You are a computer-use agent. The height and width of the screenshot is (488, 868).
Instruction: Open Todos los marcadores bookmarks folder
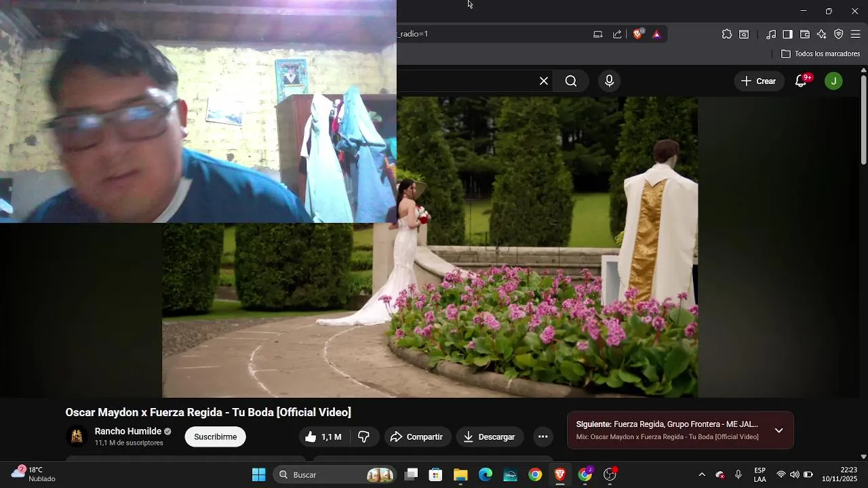tap(821, 54)
